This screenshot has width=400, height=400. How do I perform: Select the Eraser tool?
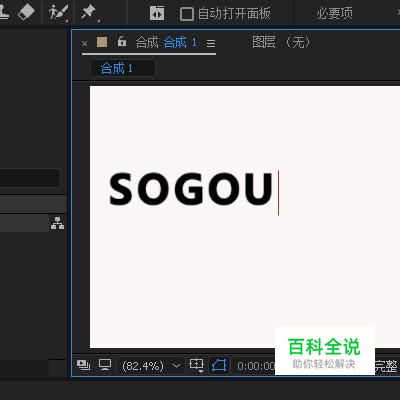coord(26,12)
